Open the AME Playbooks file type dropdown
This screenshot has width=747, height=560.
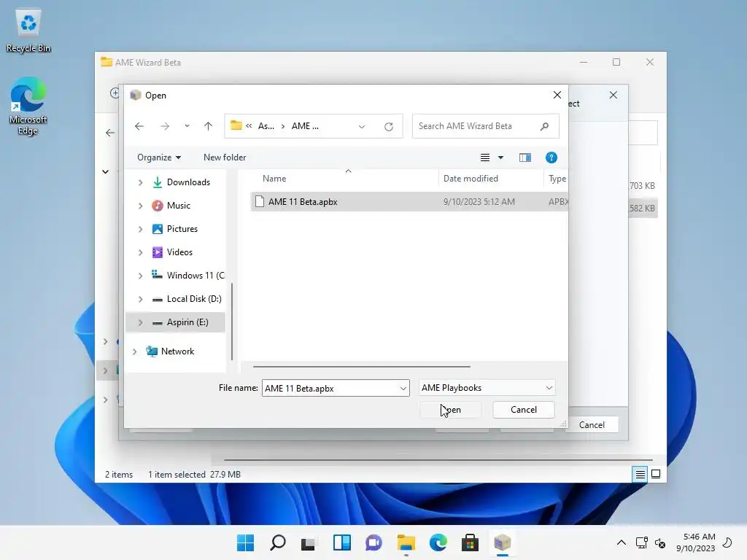[487, 388]
